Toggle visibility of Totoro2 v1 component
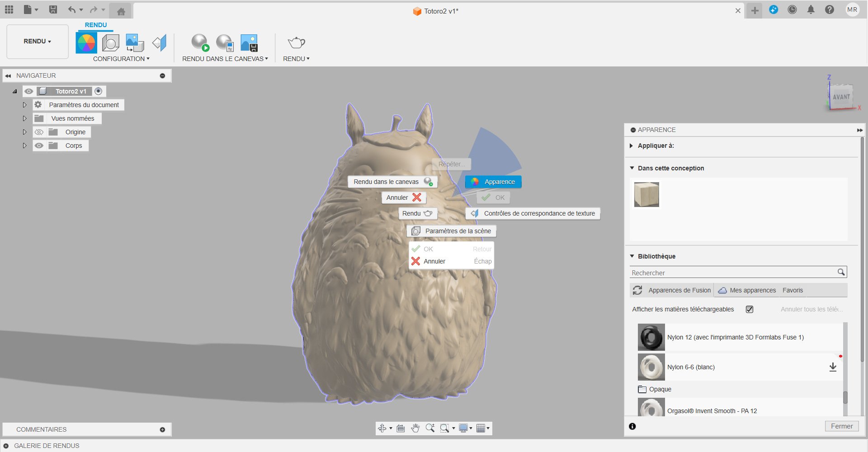 28,91
